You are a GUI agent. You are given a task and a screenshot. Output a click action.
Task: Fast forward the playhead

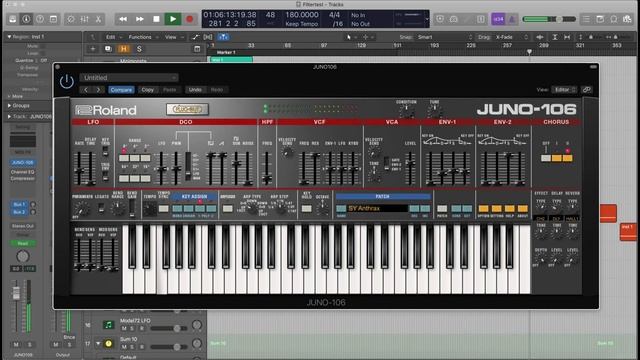[x=139, y=19]
